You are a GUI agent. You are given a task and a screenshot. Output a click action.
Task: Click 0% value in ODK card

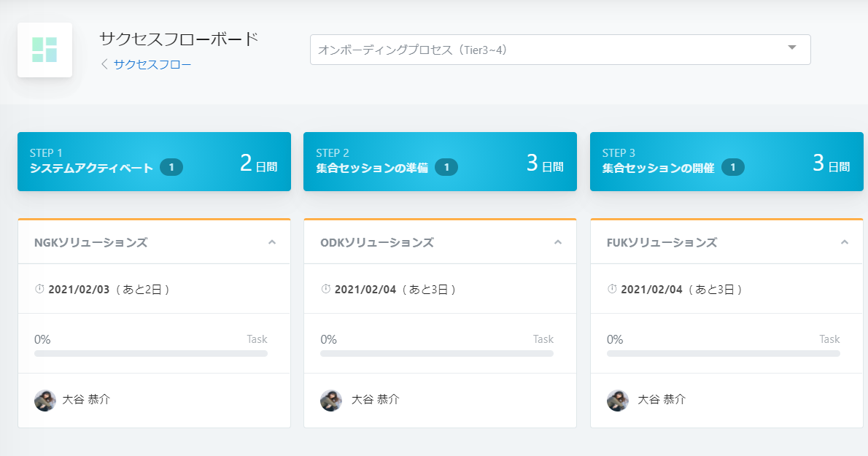tap(329, 340)
